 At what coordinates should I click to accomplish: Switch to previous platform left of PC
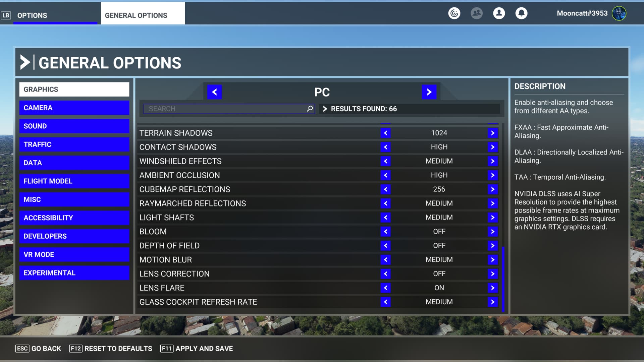click(x=214, y=92)
